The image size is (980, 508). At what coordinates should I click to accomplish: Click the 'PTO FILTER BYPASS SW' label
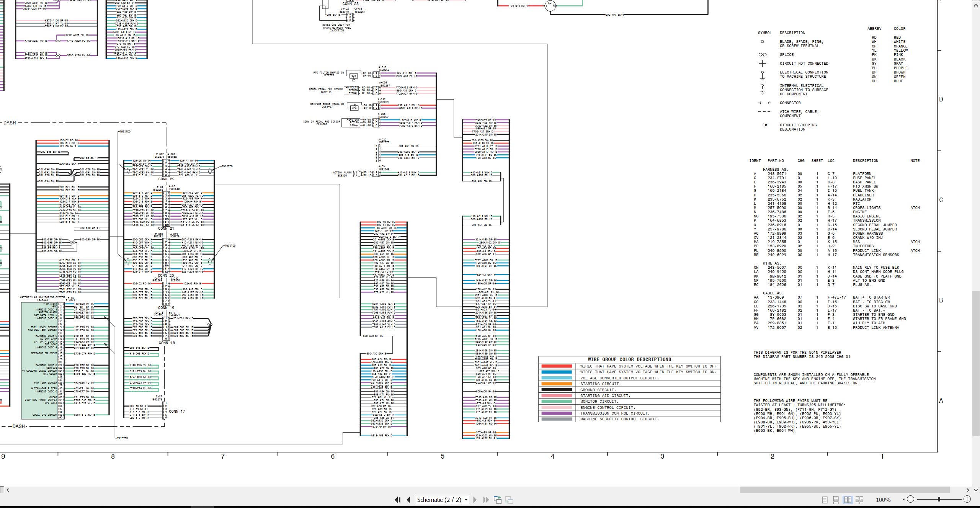tap(328, 73)
